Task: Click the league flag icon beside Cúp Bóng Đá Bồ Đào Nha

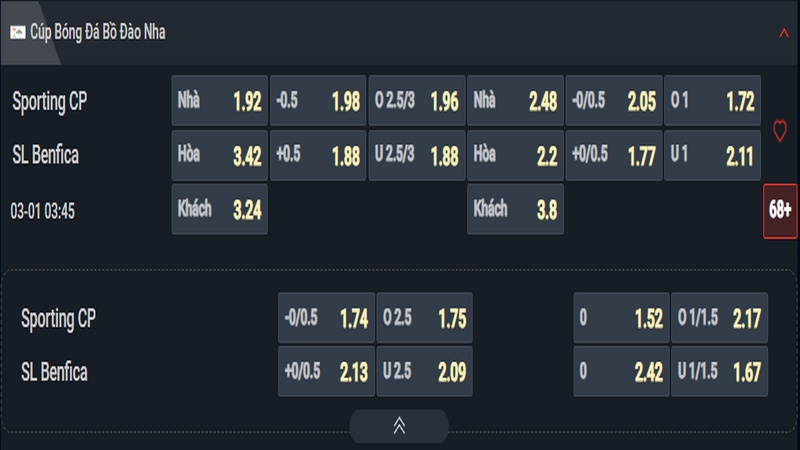Action: coord(17,32)
